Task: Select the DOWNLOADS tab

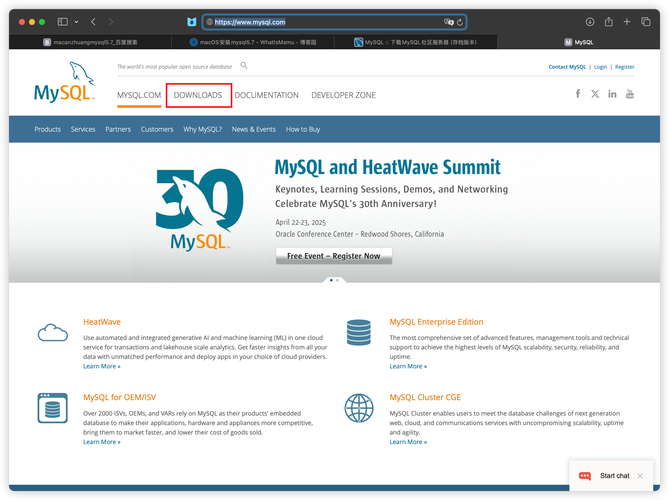Action: click(x=198, y=95)
